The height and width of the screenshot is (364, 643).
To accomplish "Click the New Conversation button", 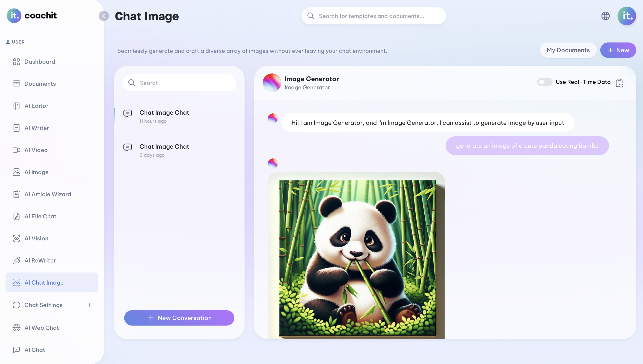I will pyautogui.click(x=179, y=318).
